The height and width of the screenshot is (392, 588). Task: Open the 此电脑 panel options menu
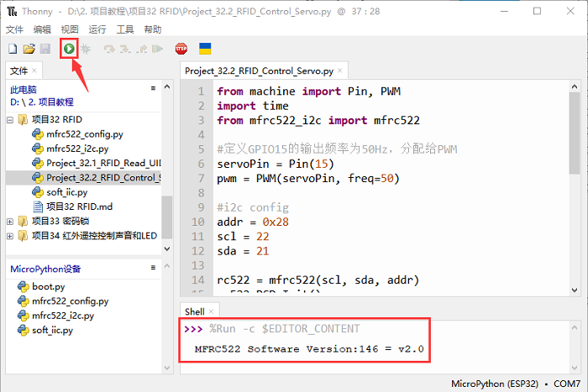[x=153, y=88]
